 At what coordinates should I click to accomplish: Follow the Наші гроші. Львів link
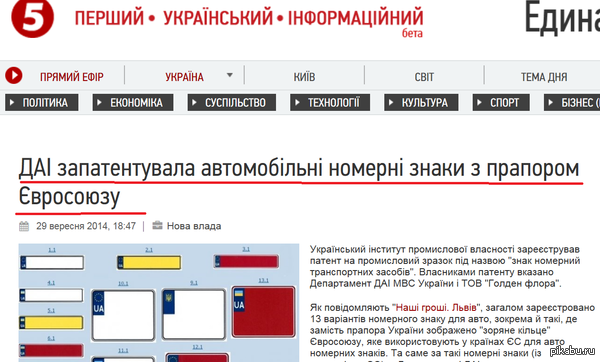(436, 307)
